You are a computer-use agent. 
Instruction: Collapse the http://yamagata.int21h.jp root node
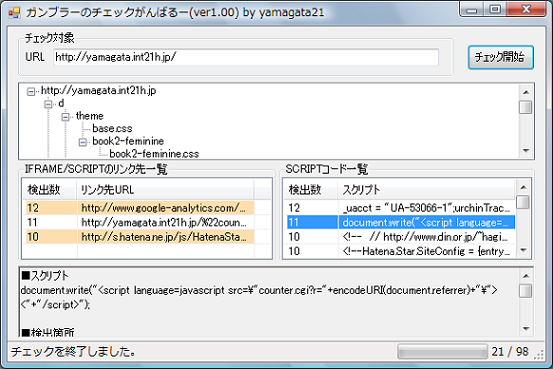(x=31, y=92)
